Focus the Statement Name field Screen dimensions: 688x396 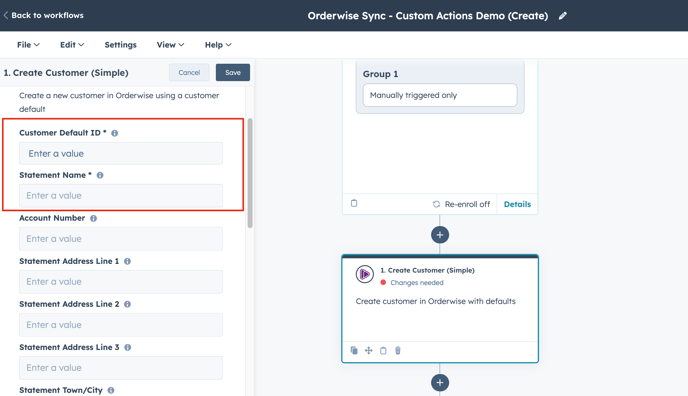pyautogui.click(x=121, y=196)
